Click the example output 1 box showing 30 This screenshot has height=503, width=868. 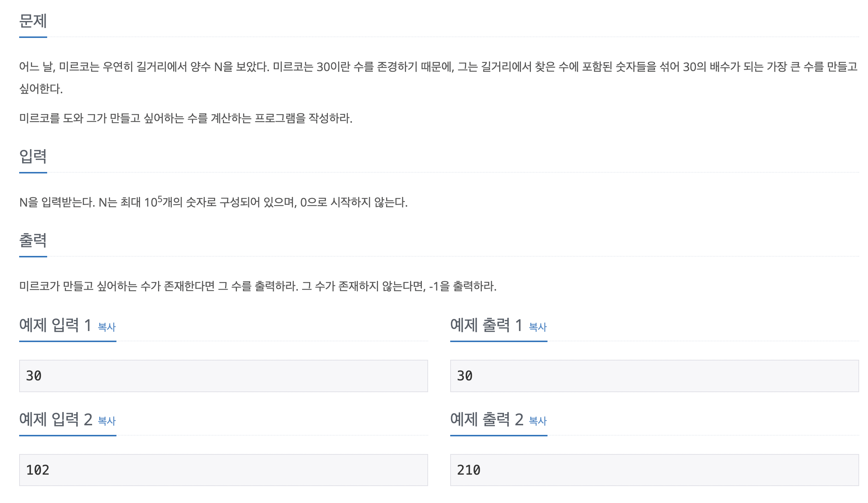click(655, 376)
